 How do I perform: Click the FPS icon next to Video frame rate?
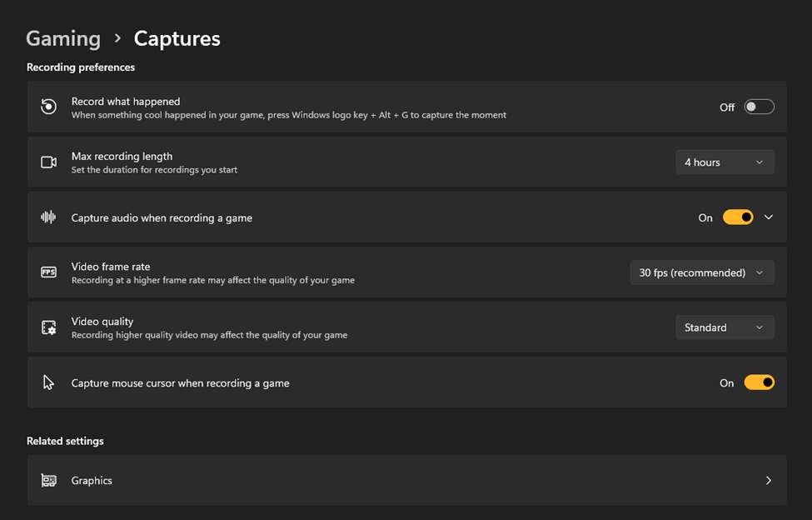[49, 272]
